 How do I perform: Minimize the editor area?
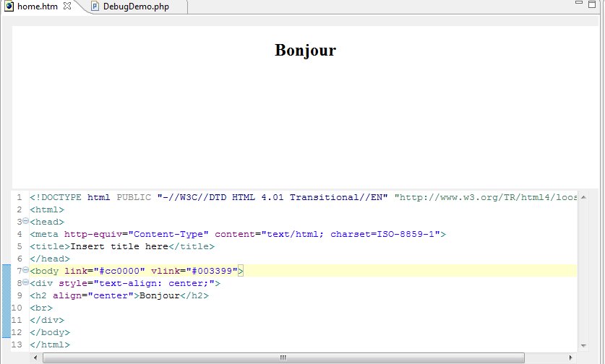[x=579, y=3]
